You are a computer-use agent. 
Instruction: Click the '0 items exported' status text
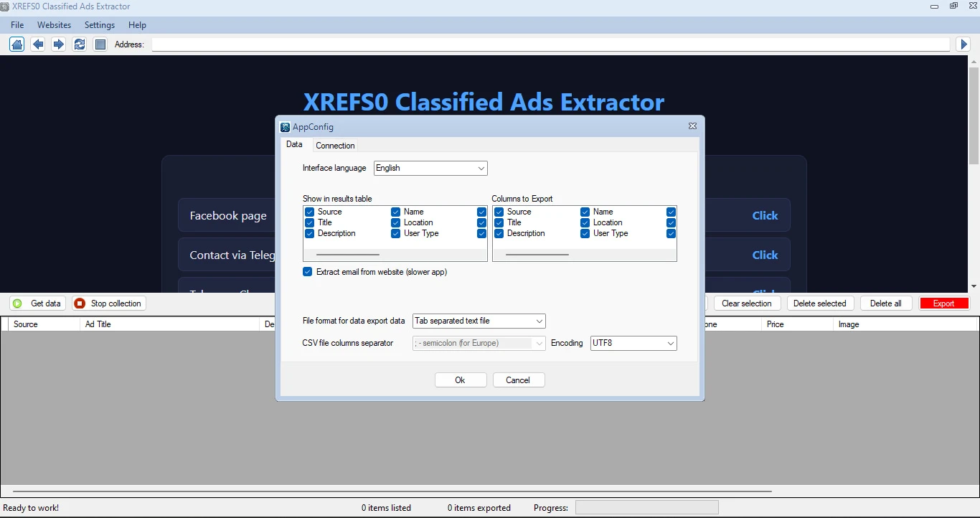coord(479,508)
